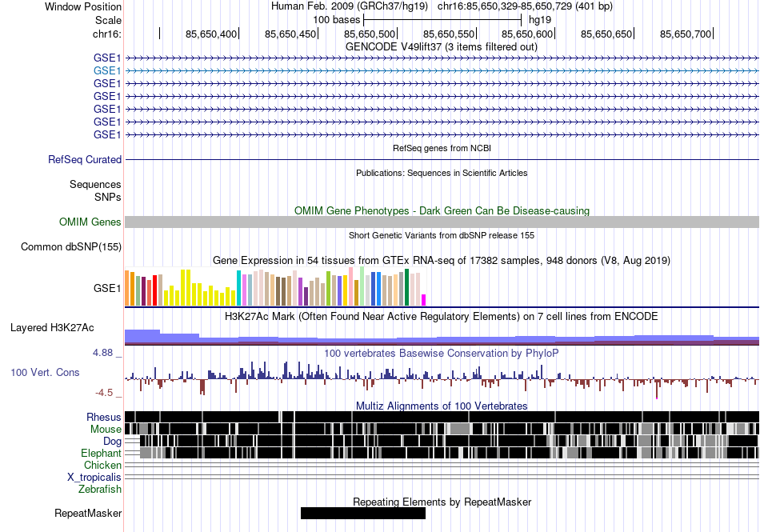
Task: Click the GENCODE V49lift37 track title
Action: [442, 47]
